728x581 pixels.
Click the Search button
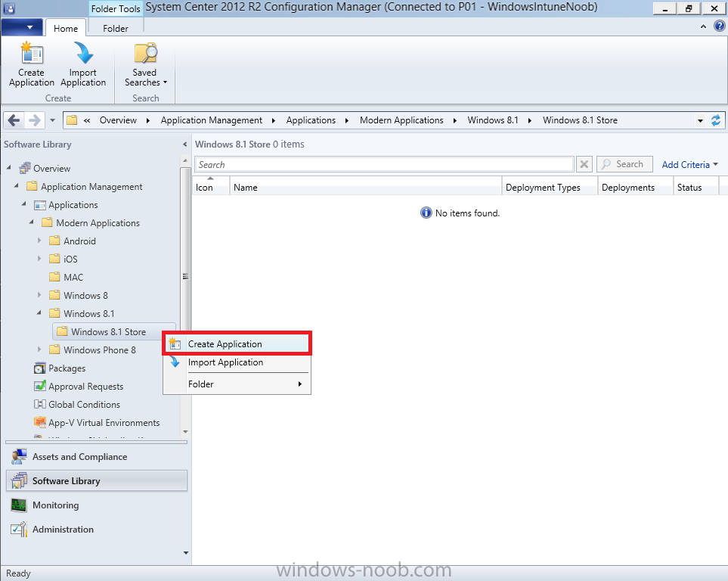click(x=624, y=164)
